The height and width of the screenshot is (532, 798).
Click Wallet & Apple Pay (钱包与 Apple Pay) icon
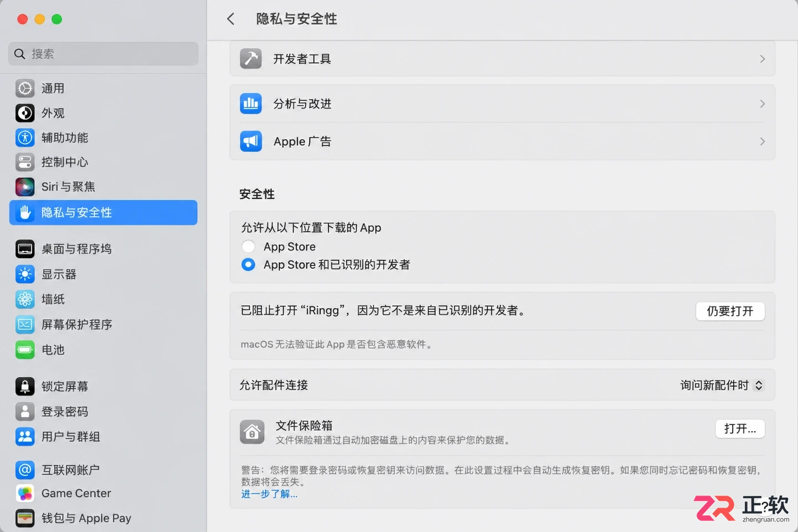coord(25,518)
